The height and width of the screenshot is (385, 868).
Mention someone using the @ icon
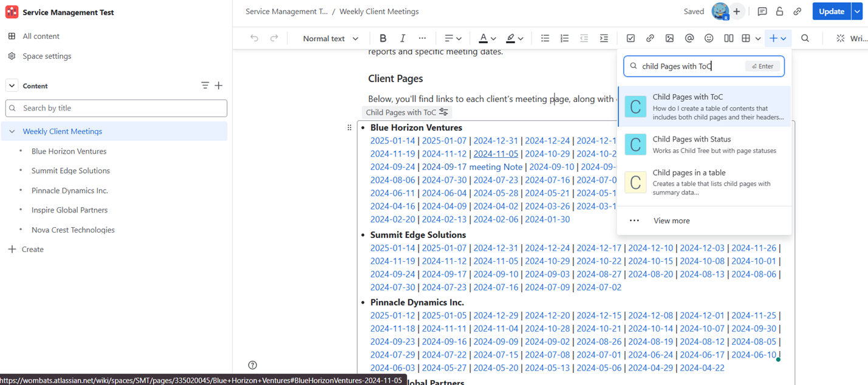click(689, 38)
